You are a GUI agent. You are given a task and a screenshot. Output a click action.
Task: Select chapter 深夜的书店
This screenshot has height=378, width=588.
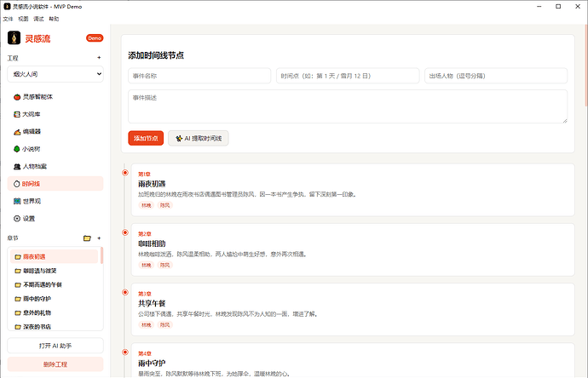[54, 326]
